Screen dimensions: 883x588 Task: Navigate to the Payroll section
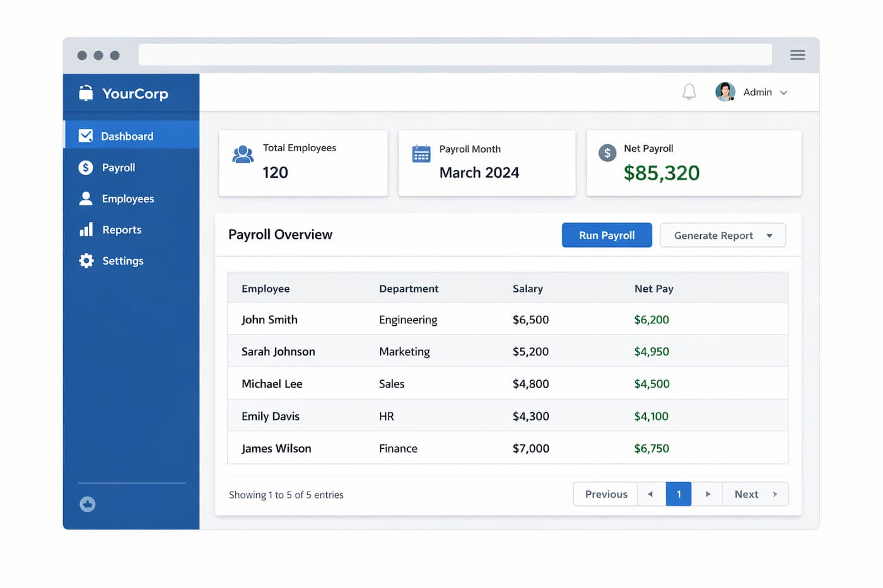[119, 167]
